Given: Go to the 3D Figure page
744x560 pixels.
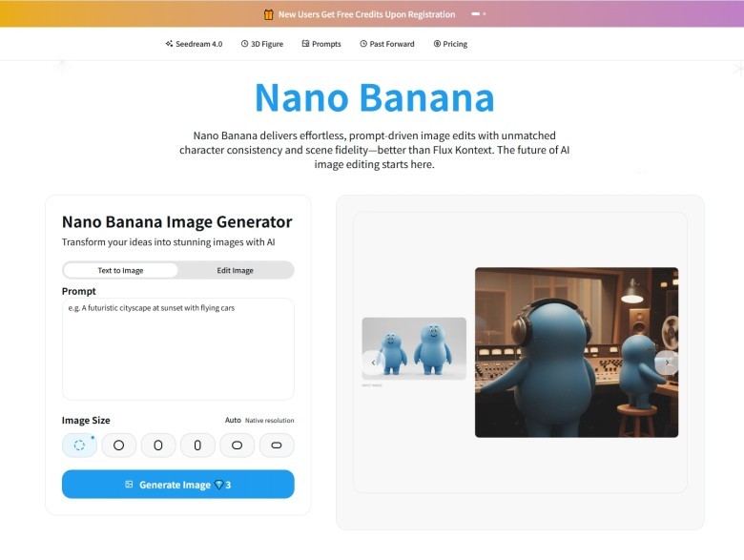Looking at the screenshot, I should point(262,44).
